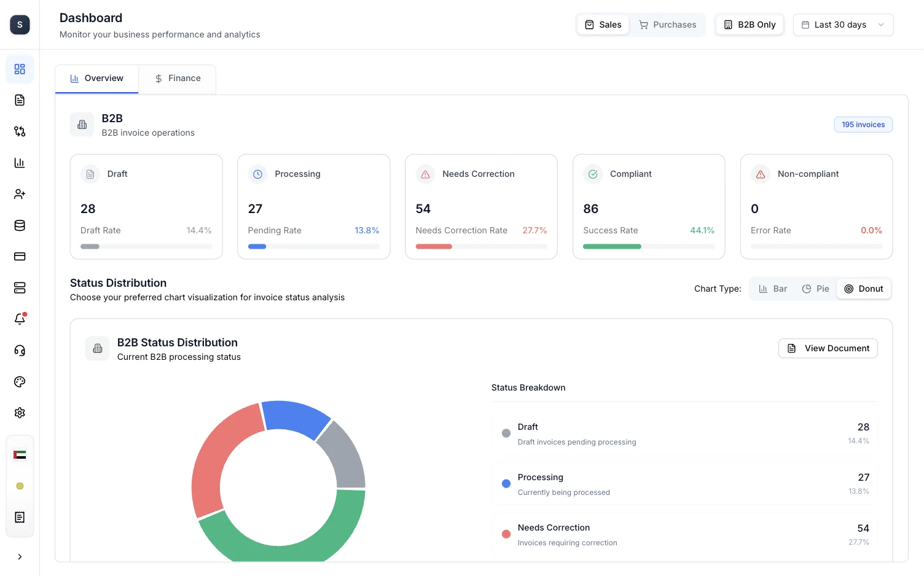Open the bar chart analytics icon in sidebar
924x576 pixels.
click(20, 163)
